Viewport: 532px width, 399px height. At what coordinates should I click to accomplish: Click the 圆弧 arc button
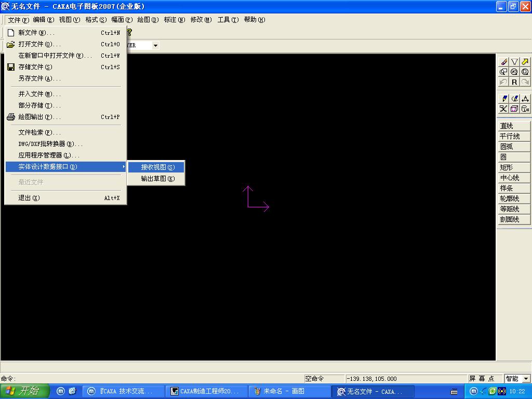(x=514, y=147)
